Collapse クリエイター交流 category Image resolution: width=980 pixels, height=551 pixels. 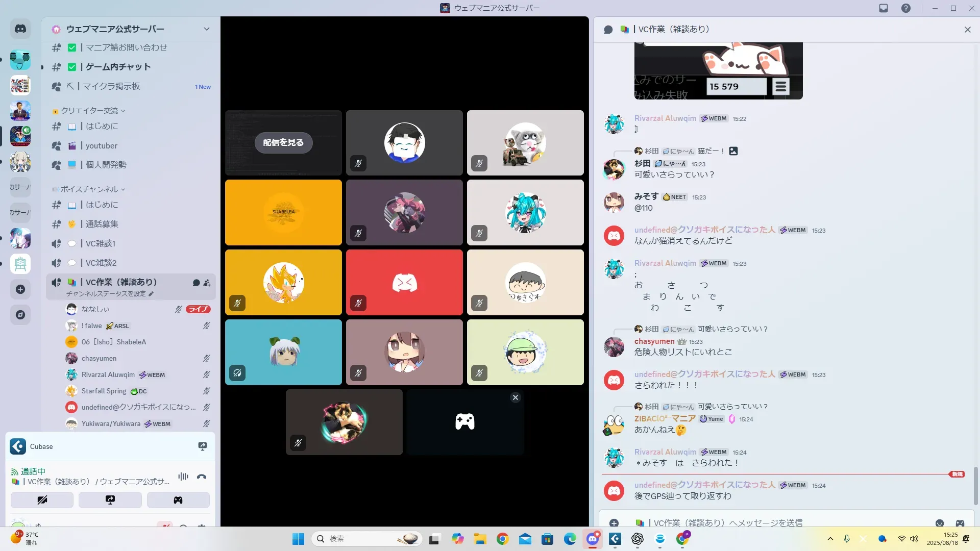pyautogui.click(x=90, y=111)
